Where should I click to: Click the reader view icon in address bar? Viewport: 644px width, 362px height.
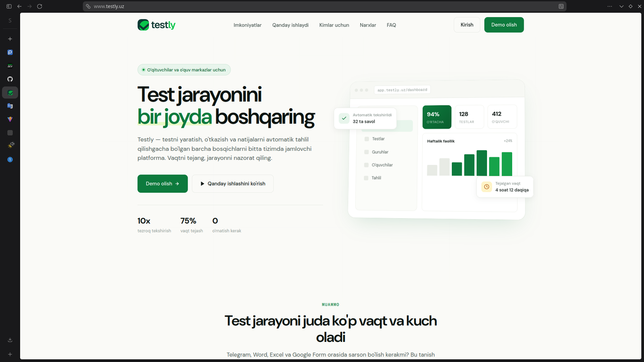pyautogui.click(x=561, y=6)
